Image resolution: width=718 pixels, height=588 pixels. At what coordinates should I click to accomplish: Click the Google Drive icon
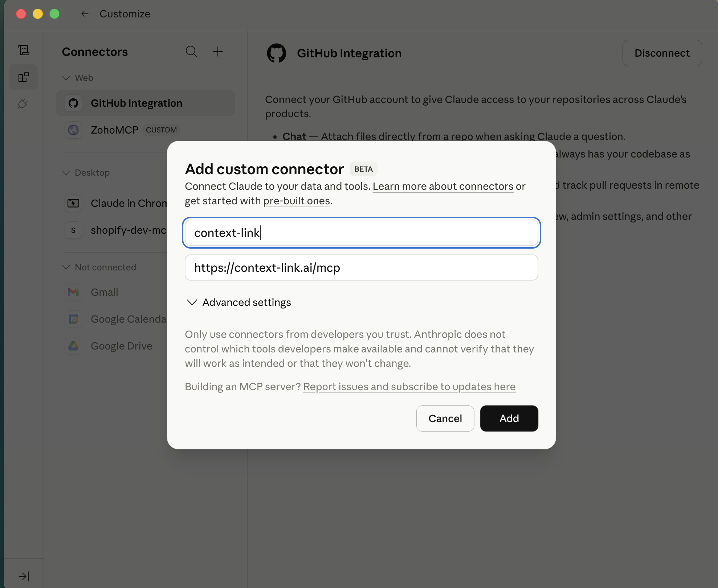coord(73,346)
